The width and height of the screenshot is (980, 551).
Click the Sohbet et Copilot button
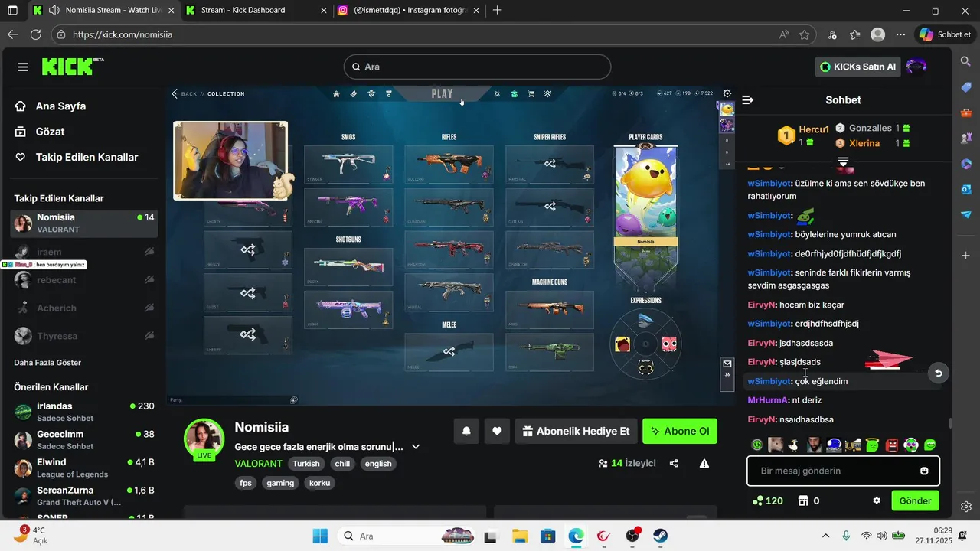pos(947,34)
